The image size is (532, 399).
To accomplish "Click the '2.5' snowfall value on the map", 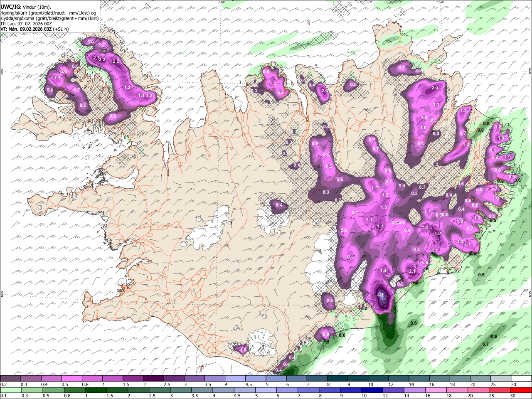I will click(116, 61).
